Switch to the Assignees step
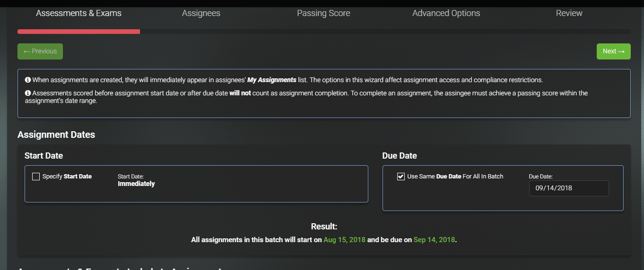The width and height of the screenshot is (644, 270). pos(201,13)
